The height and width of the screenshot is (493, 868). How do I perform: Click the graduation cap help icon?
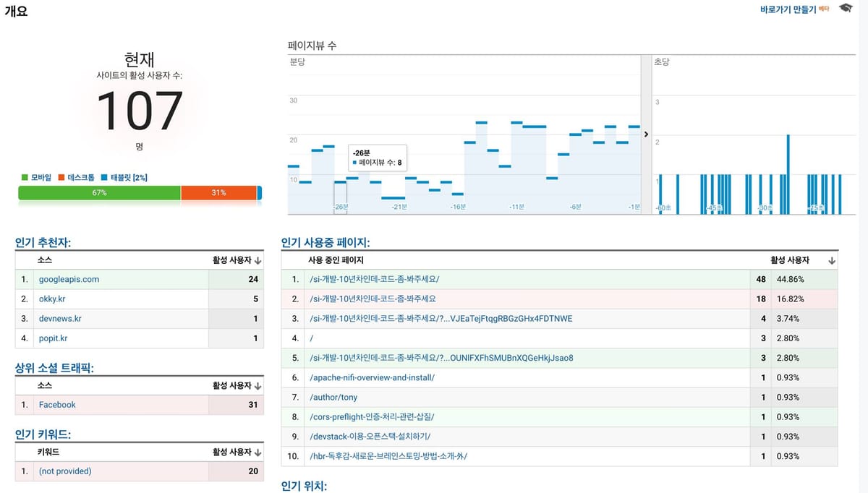[x=846, y=9]
